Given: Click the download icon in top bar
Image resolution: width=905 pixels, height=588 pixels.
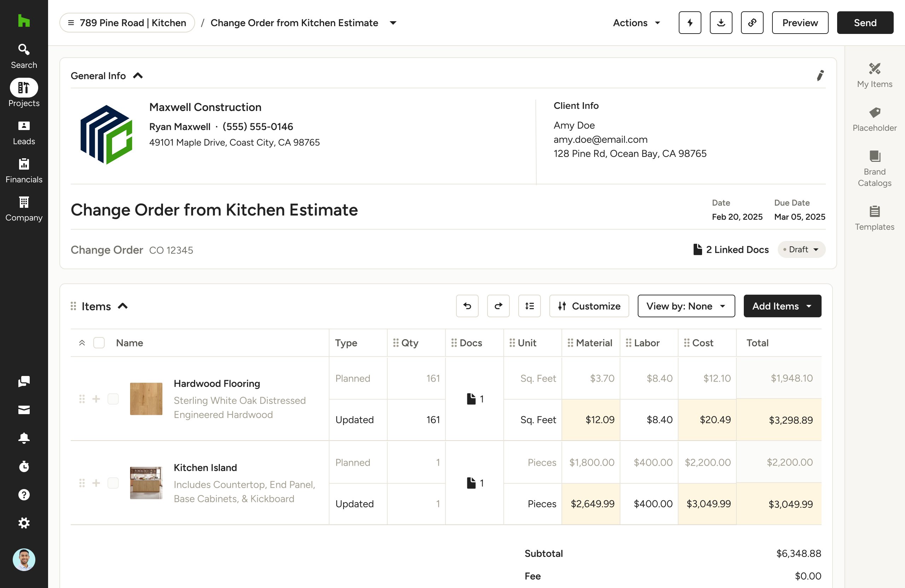Looking at the screenshot, I should pos(720,23).
